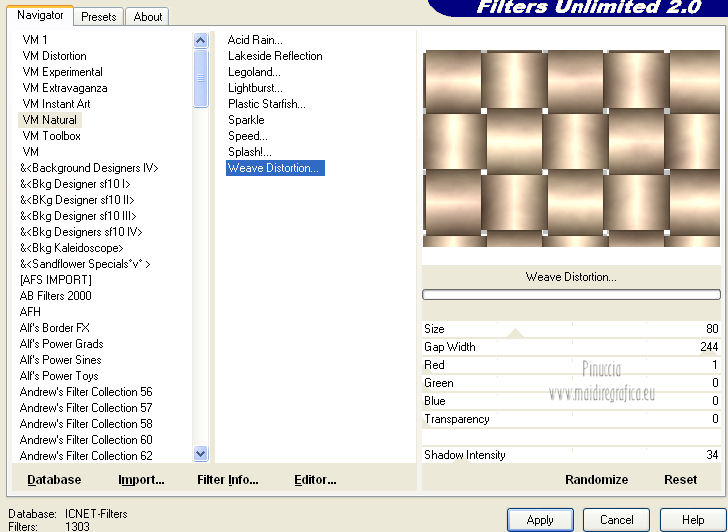Select the AFH category
Screen dimensions: 728x532
coord(30,312)
